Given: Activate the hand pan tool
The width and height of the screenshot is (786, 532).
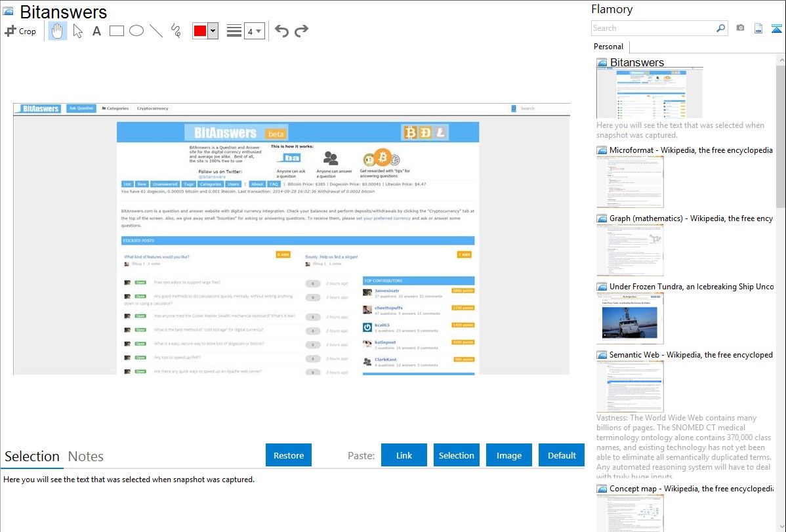Looking at the screenshot, I should (58, 31).
